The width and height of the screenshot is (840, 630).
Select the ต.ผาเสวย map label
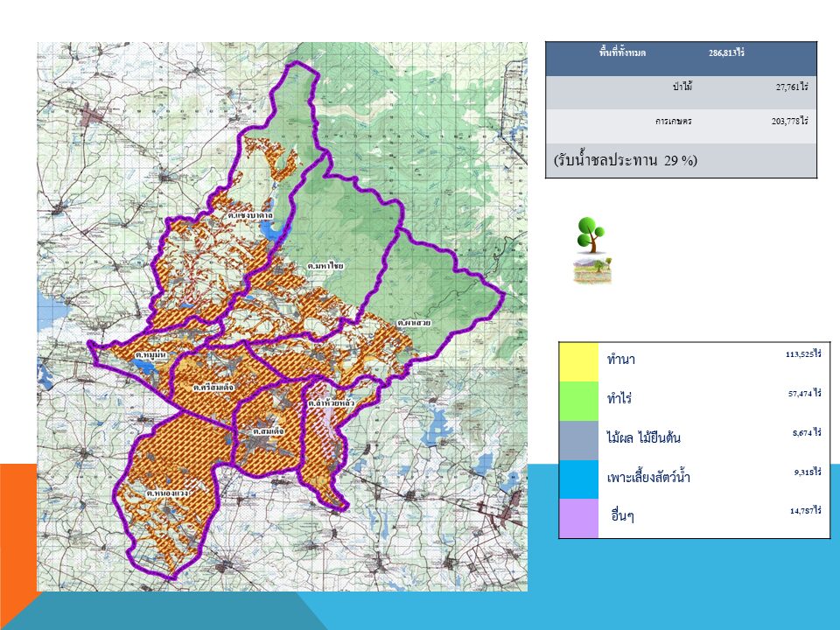coord(414,323)
